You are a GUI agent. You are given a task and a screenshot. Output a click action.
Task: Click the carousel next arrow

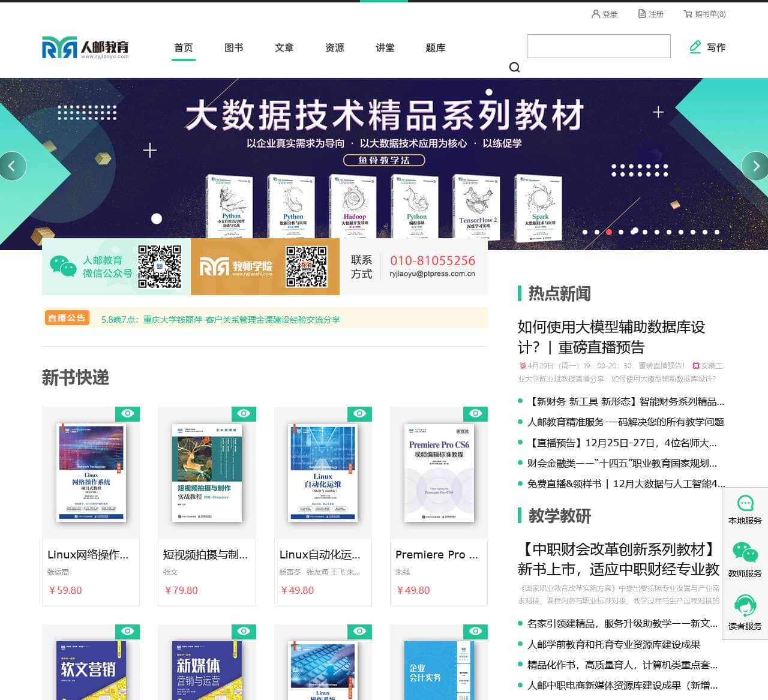point(755,166)
